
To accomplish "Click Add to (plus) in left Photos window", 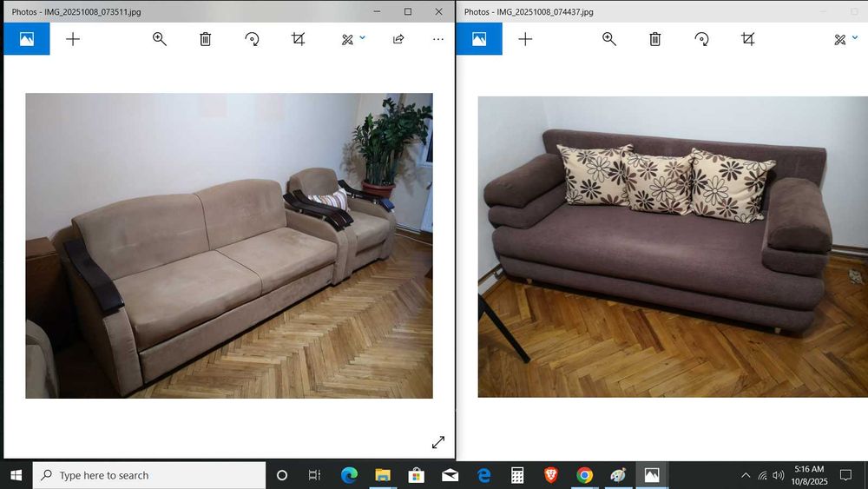I will [x=73, y=39].
